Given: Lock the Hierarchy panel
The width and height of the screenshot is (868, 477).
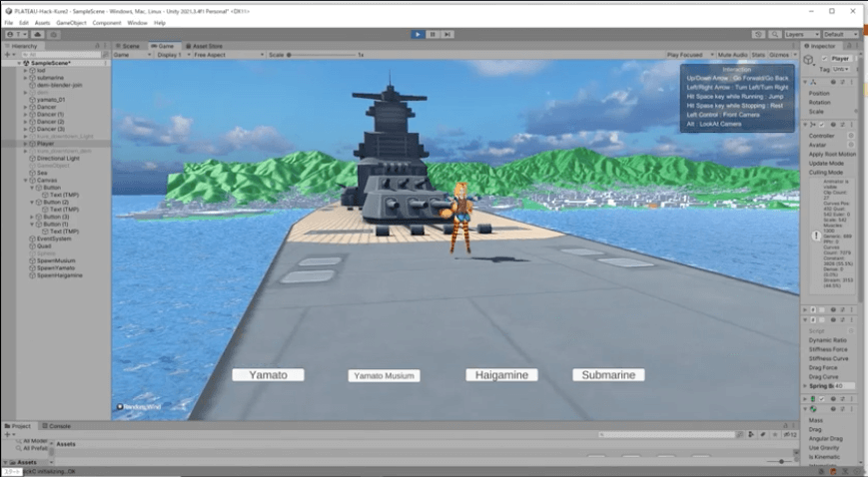Looking at the screenshot, I should (98, 46).
